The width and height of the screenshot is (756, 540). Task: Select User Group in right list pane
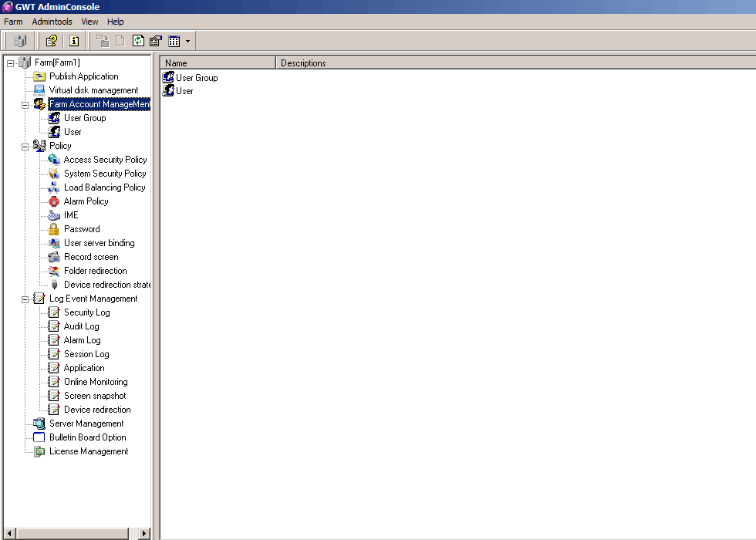tap(196, 78)
